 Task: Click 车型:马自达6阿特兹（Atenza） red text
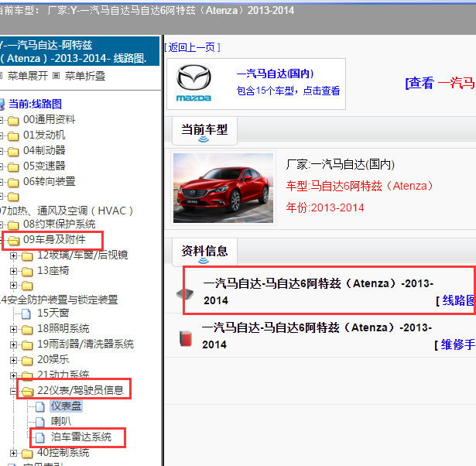360,186
